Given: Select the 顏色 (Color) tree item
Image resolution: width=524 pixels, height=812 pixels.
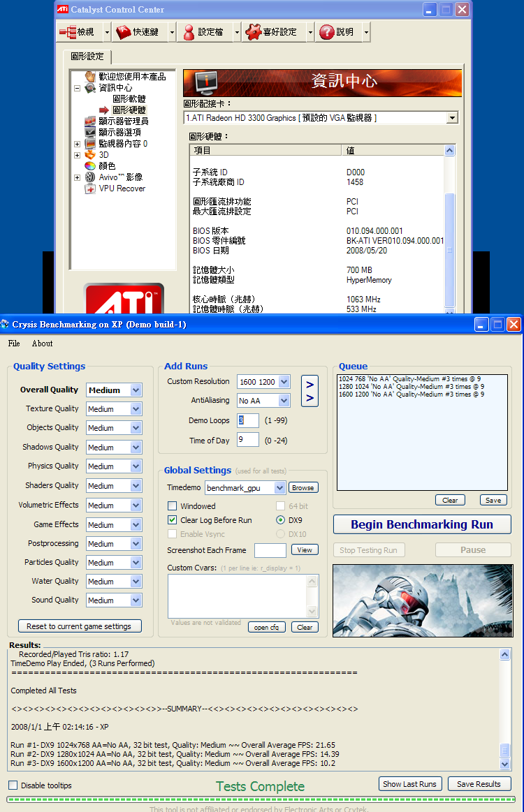Looking at the screenshot, I should click(x=106, y=166).
